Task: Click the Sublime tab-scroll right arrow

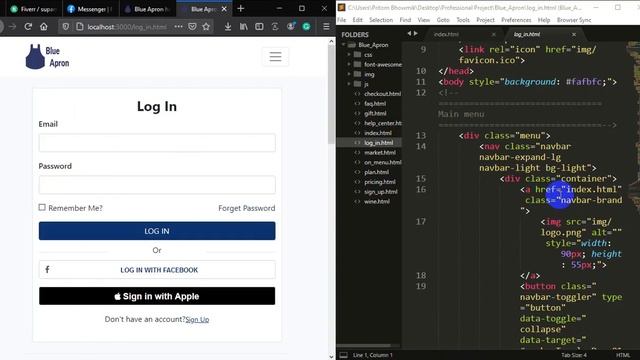Action: click(416, 34)
